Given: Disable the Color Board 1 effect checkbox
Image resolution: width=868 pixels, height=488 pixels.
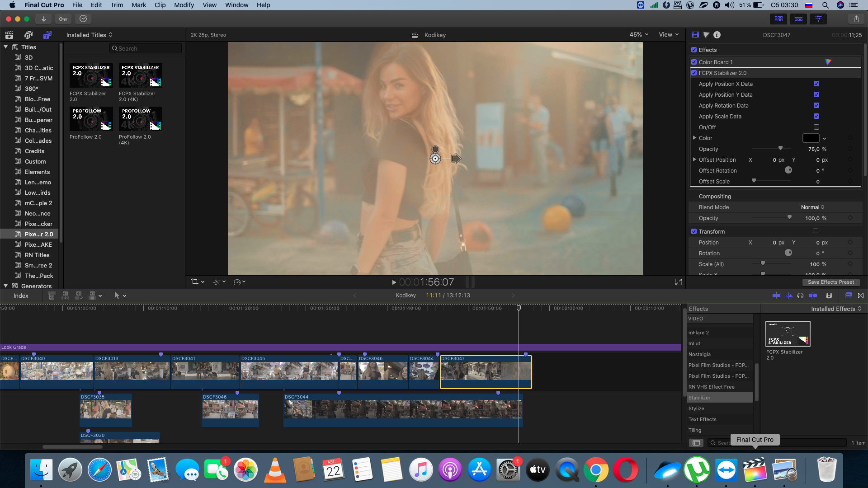Looking at the screenshot, I should [694, 62].
